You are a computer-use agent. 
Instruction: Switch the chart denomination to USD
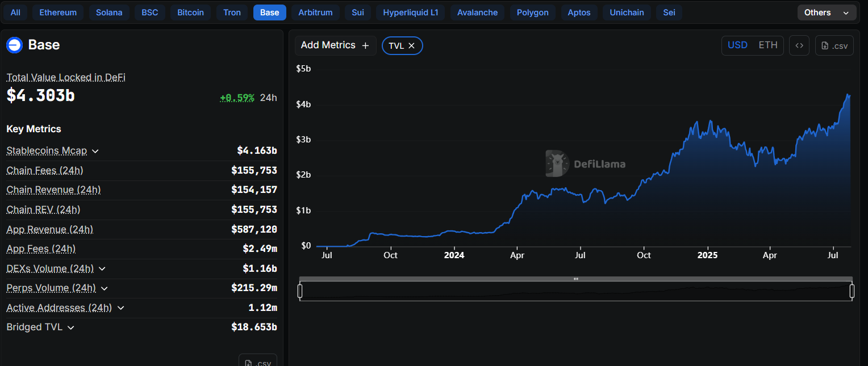[x=737, y=45]
